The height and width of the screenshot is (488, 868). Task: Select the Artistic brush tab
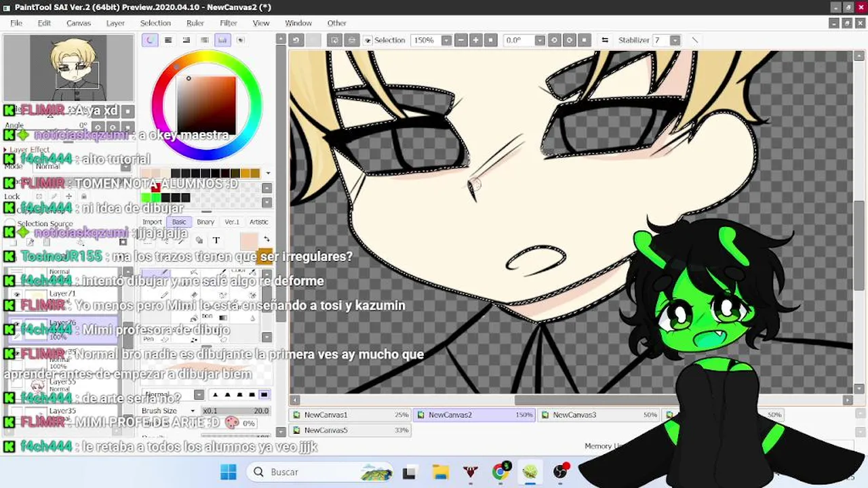pyautogui.click(x=259, y=222)
